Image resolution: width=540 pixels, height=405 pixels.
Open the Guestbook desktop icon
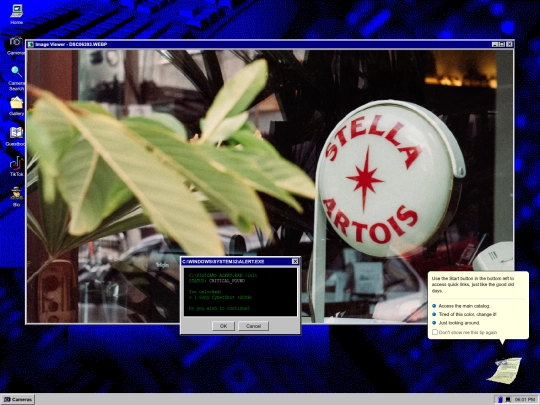(16, 137)
